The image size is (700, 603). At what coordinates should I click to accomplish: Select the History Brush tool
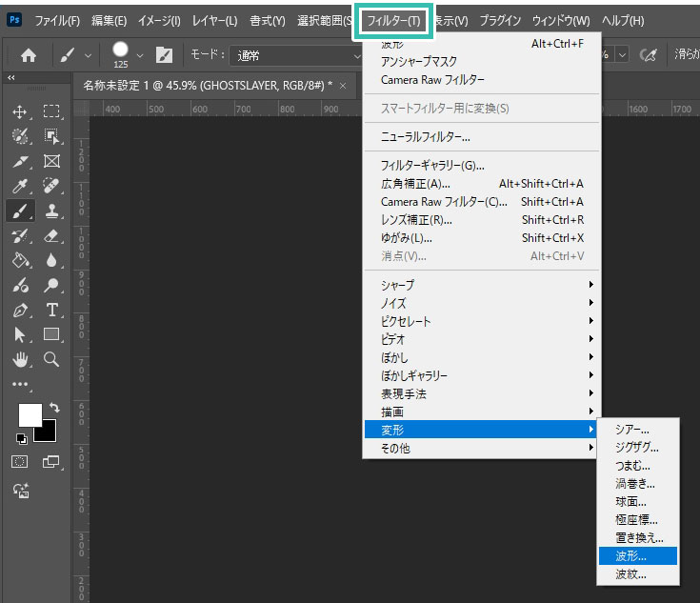click(20, 235)
